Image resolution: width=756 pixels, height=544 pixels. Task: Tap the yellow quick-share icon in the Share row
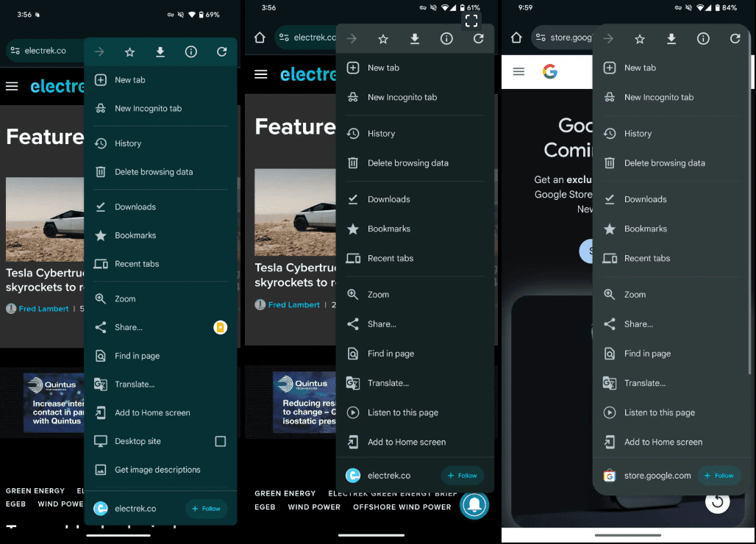tap(220, 327)
